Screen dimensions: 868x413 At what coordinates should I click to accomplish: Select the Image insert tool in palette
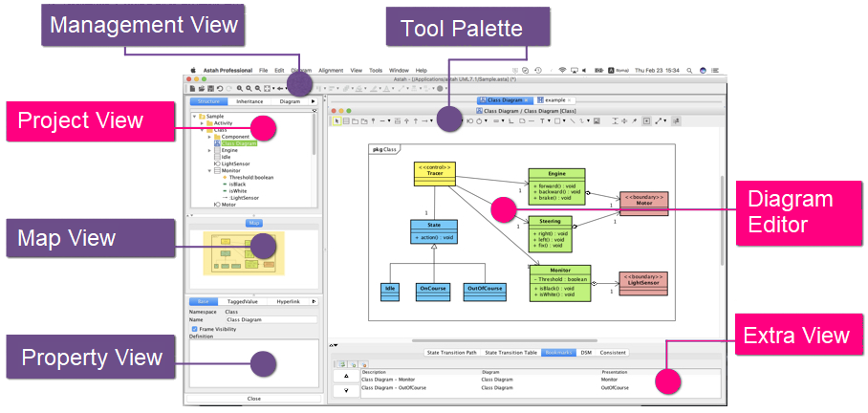click(597, 121)
